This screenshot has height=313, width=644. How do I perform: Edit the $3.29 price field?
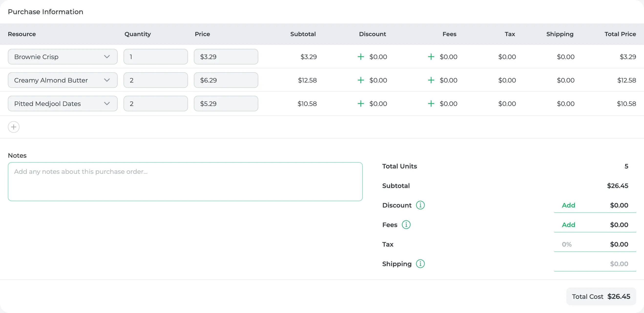[x=226, y=57]
